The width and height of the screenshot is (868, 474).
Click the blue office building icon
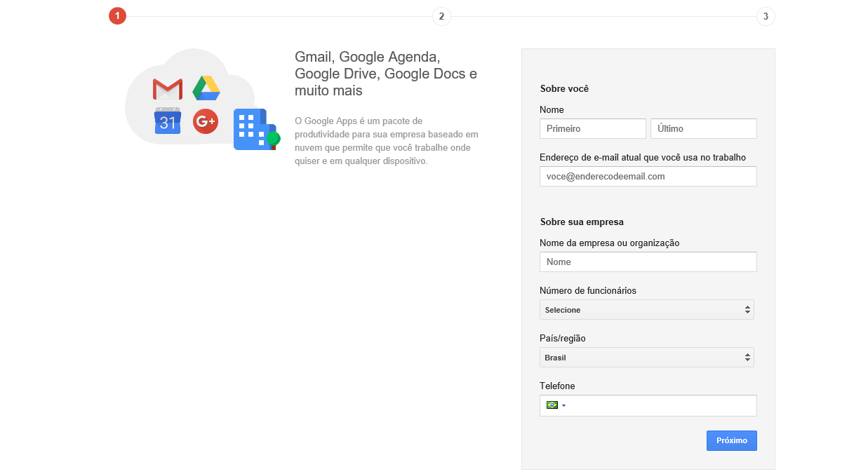(x=255, y=130)
